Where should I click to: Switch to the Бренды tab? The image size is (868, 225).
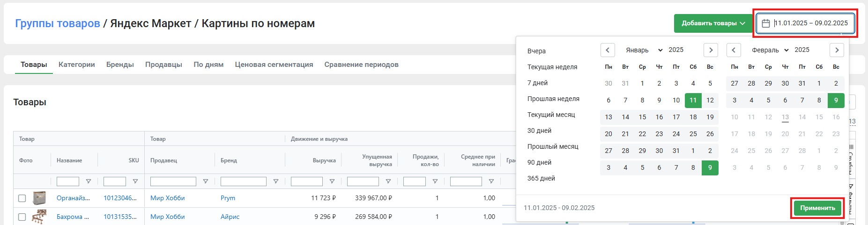120,65
